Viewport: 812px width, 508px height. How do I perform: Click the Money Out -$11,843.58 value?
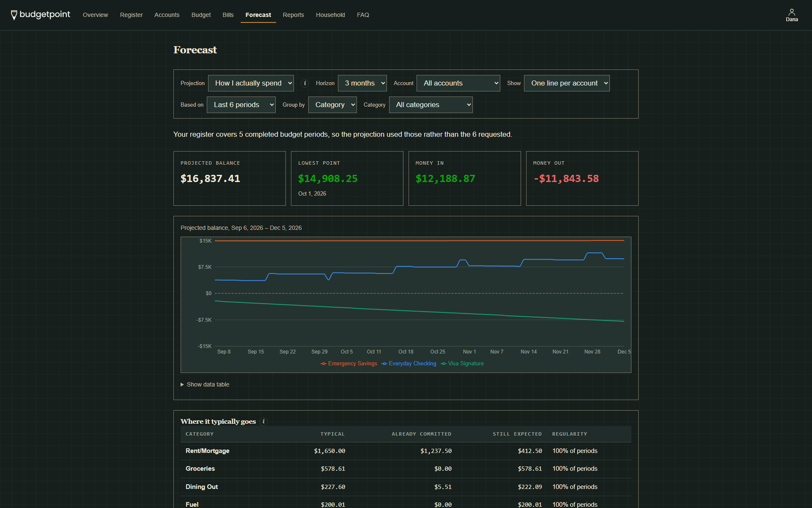point(566,179)
